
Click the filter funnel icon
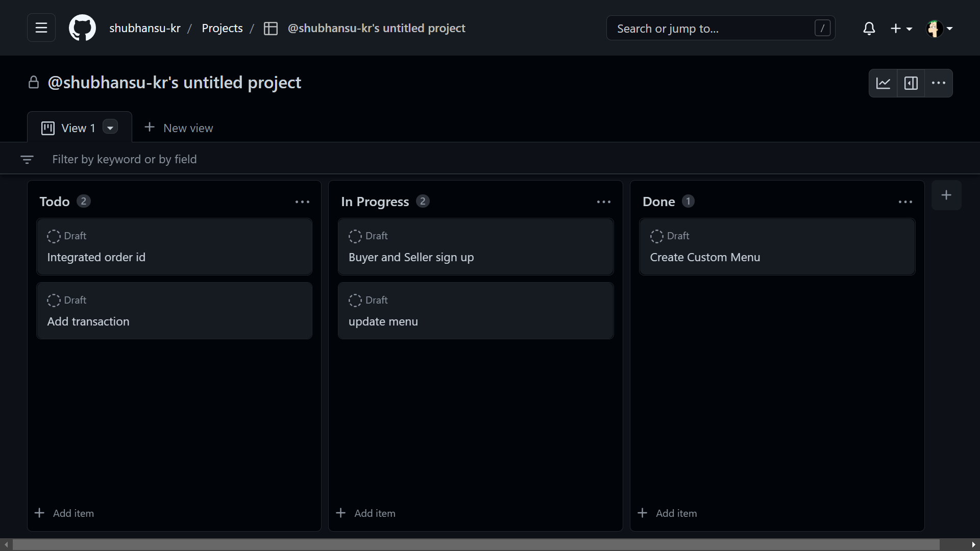coord(27,159)
